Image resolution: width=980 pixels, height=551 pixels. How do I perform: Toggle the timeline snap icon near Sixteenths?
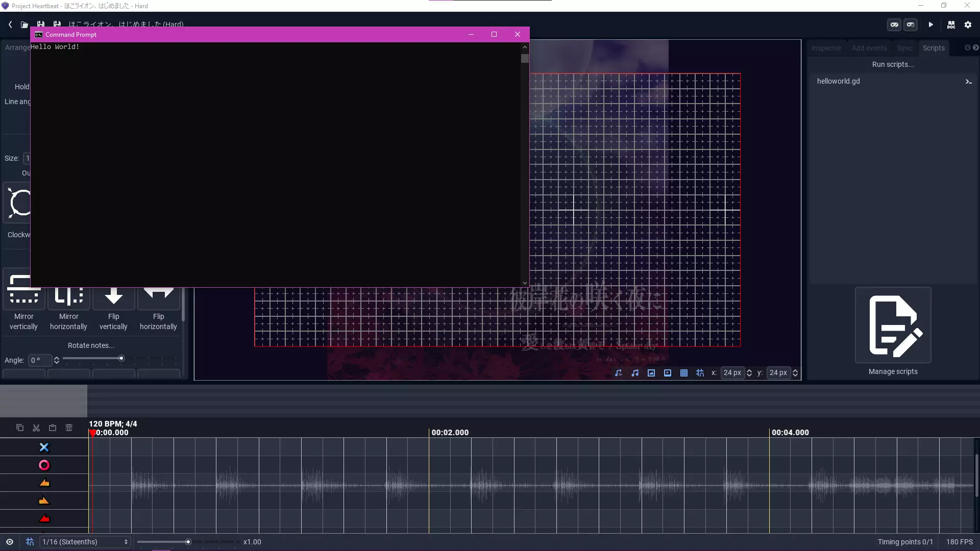pos(30,542)
